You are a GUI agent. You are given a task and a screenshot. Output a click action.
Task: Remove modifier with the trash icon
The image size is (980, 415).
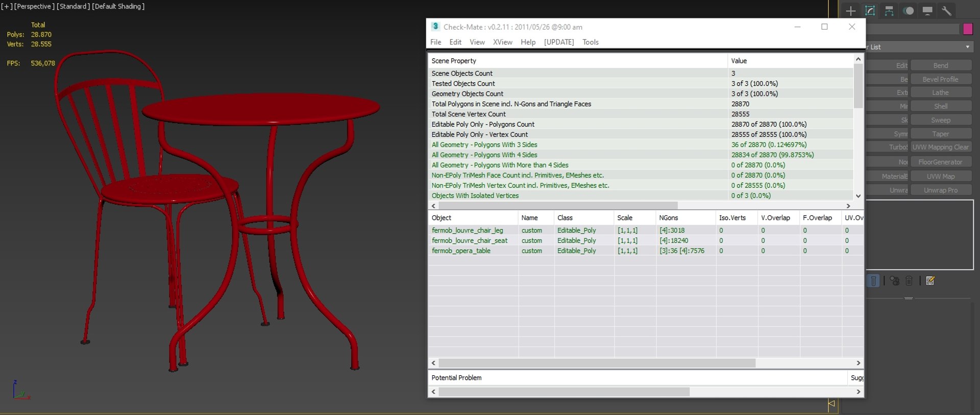click(x=909, y=281)
